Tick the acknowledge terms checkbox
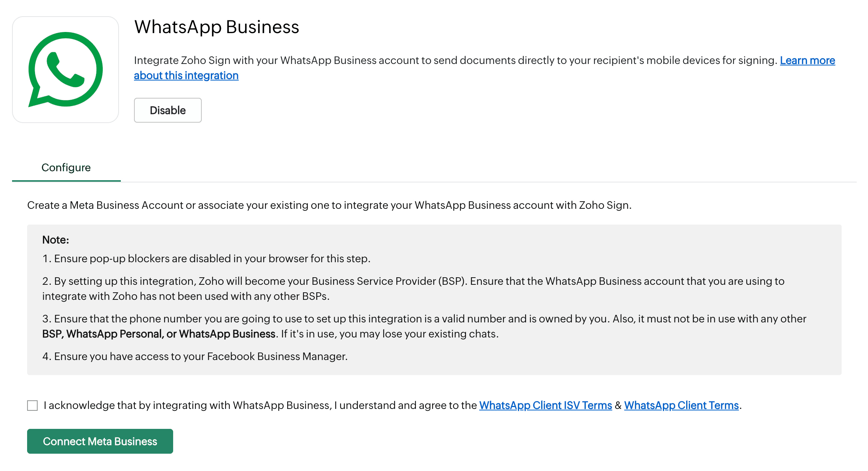868x471 pixels. point(32,406)
